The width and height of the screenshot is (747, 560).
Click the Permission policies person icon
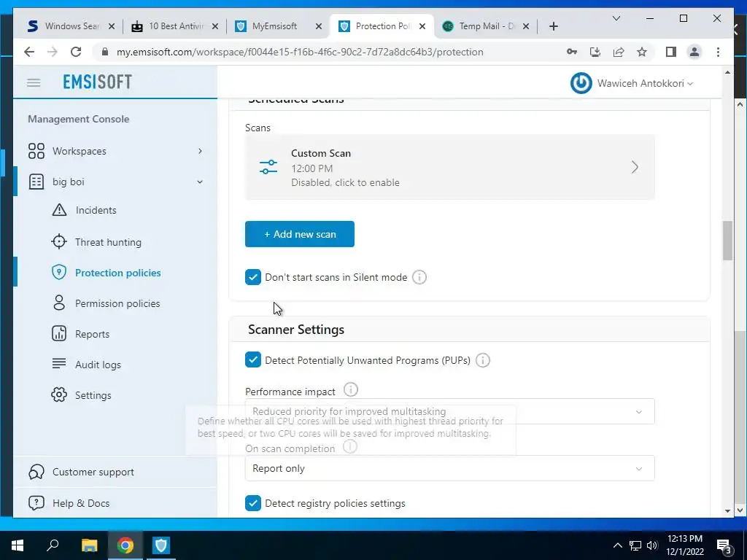59,303
